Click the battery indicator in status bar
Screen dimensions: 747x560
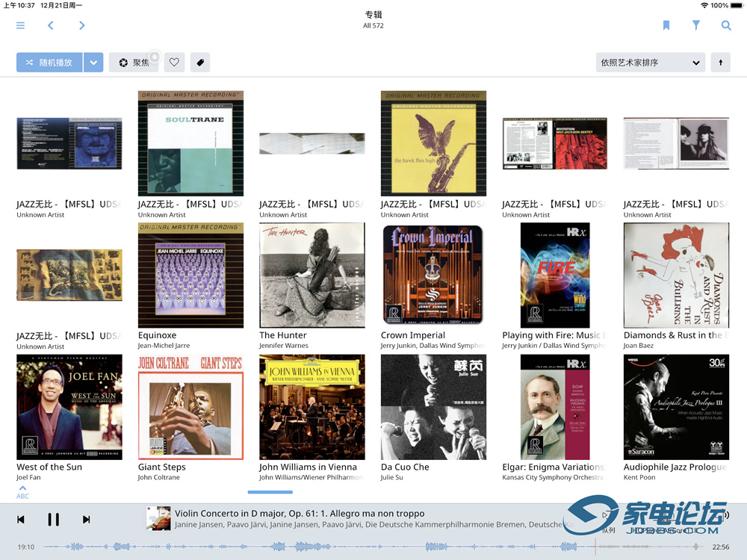737,5
